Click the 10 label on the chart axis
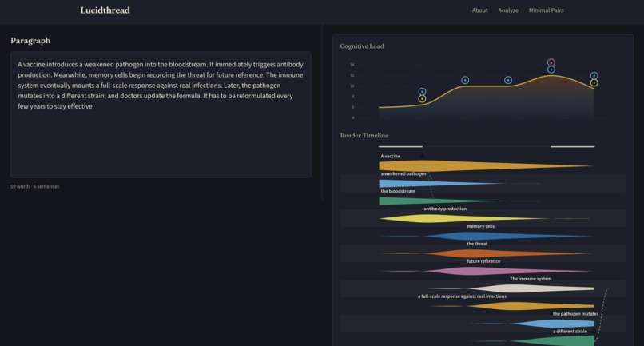 [352, 86]
